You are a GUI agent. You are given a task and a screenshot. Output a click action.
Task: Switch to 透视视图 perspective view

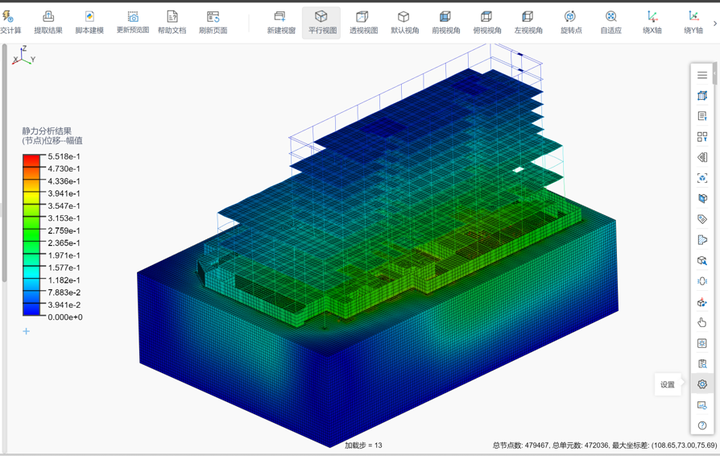click(x=363, y=21)
